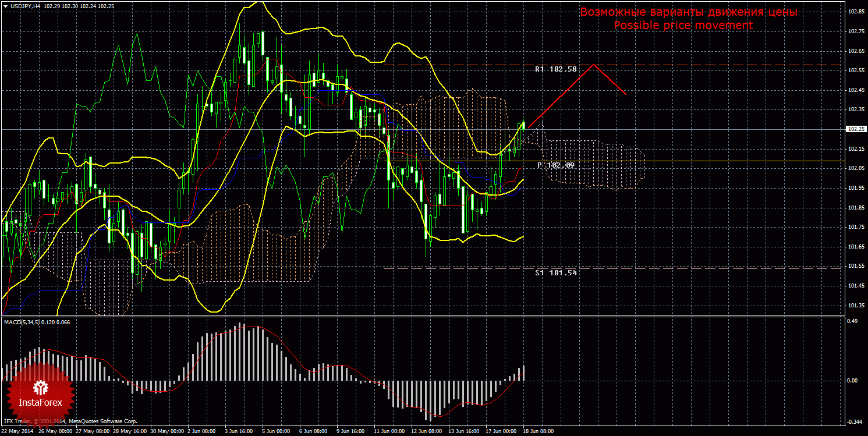Click the 101.45 price axis value
Screen dimensions: 868x436
click(x=855, y=286)
